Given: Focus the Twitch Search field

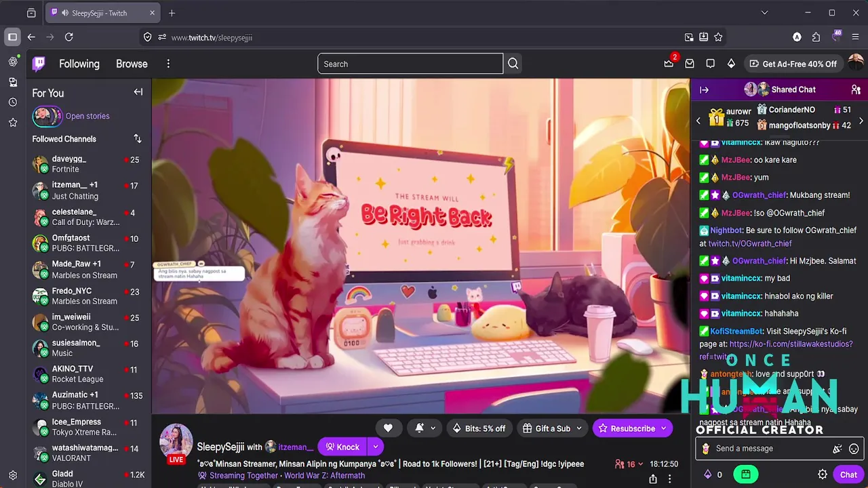Looking at the screenshot, I should pos(410,64).
